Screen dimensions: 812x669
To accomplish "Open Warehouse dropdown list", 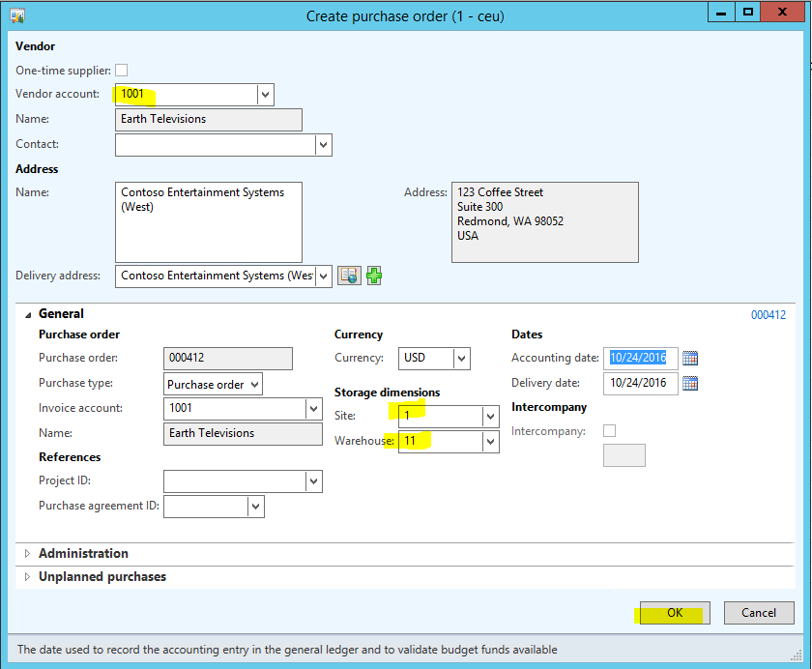I will click(490, 442).
